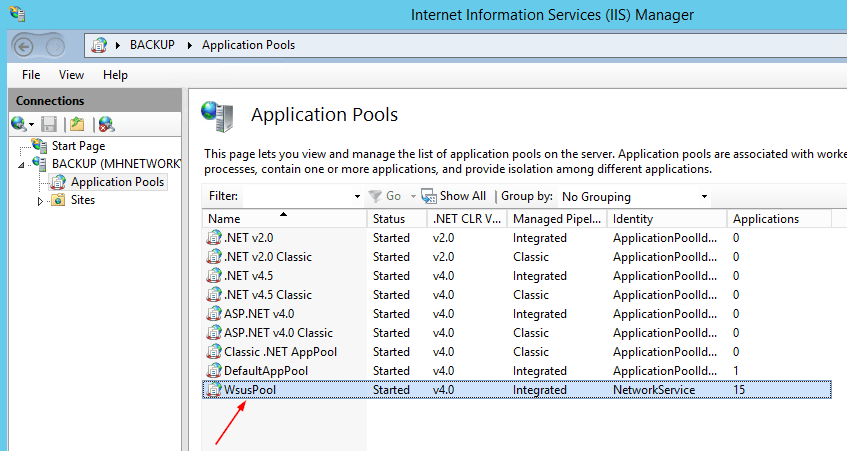Select the WsusPool row name

click(250, 389)
